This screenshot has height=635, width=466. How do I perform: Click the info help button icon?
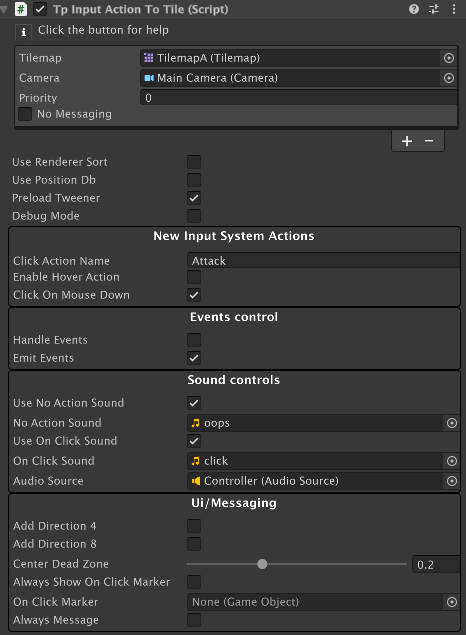(23, 32)
